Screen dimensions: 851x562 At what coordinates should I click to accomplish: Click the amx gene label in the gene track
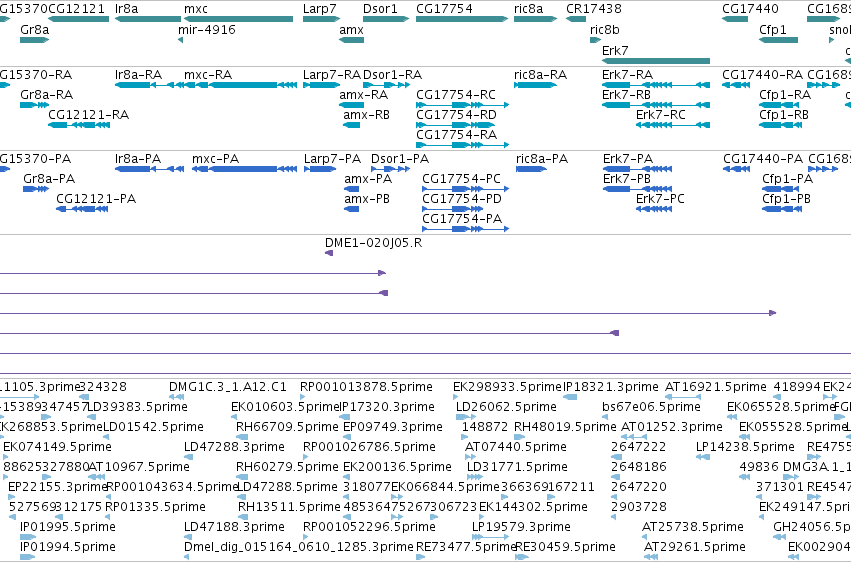tap(351, 29)
